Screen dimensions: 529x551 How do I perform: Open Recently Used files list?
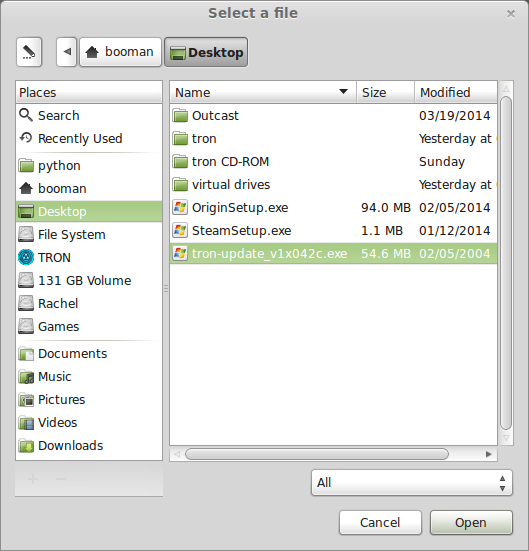pos(89,138)
